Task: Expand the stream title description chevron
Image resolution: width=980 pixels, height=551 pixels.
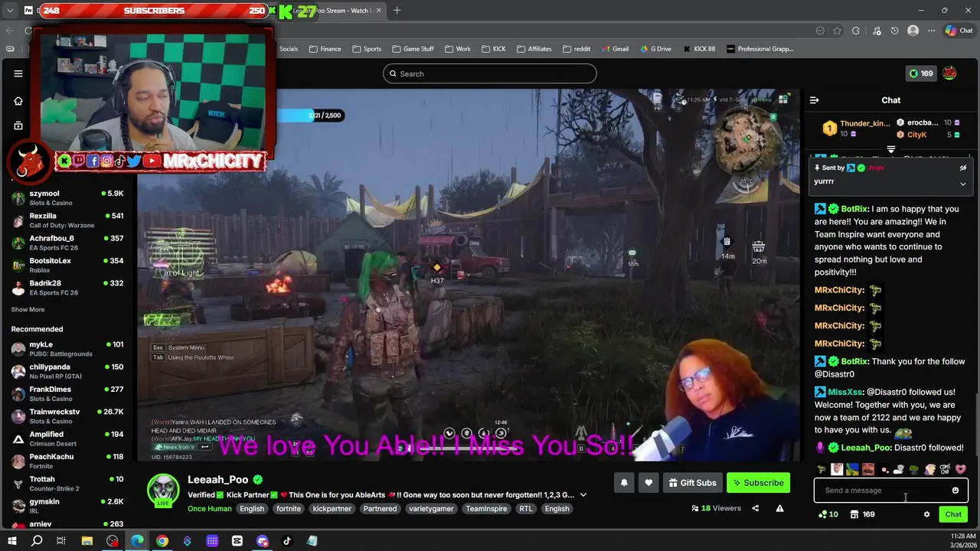Action: [x=583, y=495]
